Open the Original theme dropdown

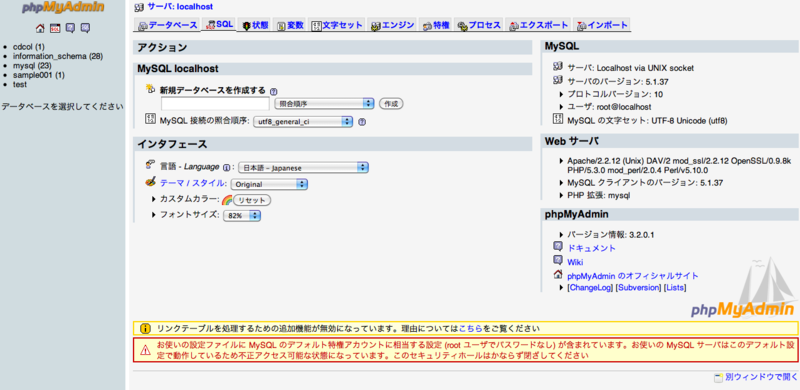269,184
